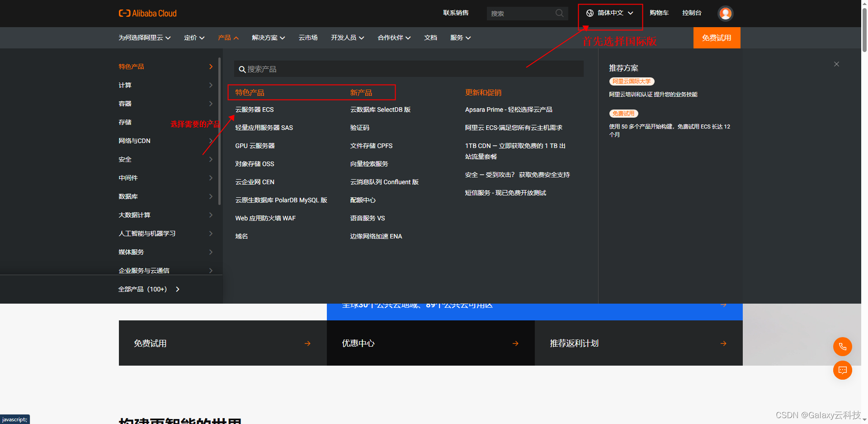Click the 阿里云国际大学 badge

(x=632, y=81)
